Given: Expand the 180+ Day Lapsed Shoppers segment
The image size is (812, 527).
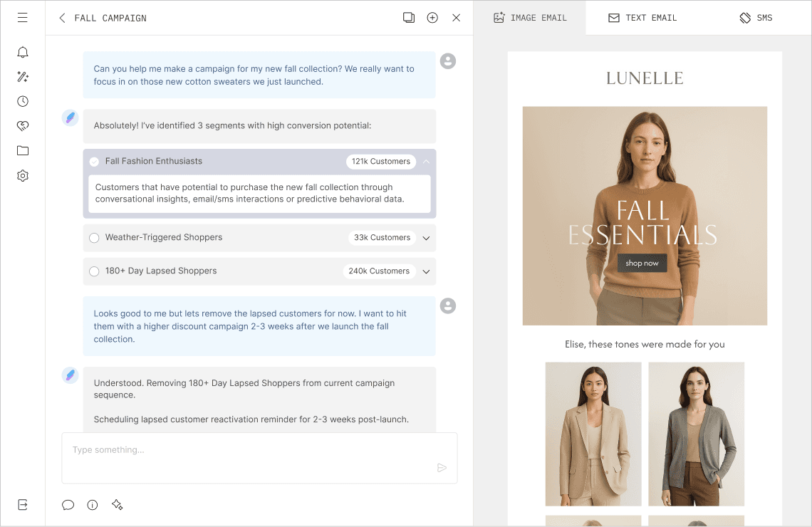Looking at the screenshot, I should [x=426, y=271].
